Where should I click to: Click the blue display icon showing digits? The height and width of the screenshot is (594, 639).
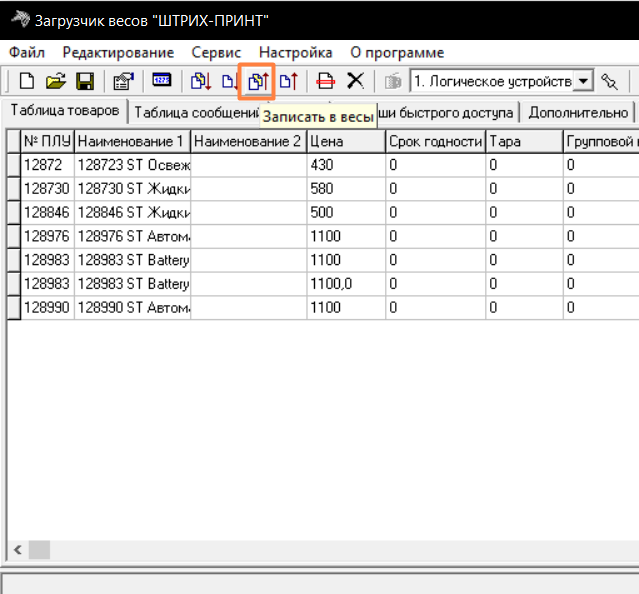162,80
